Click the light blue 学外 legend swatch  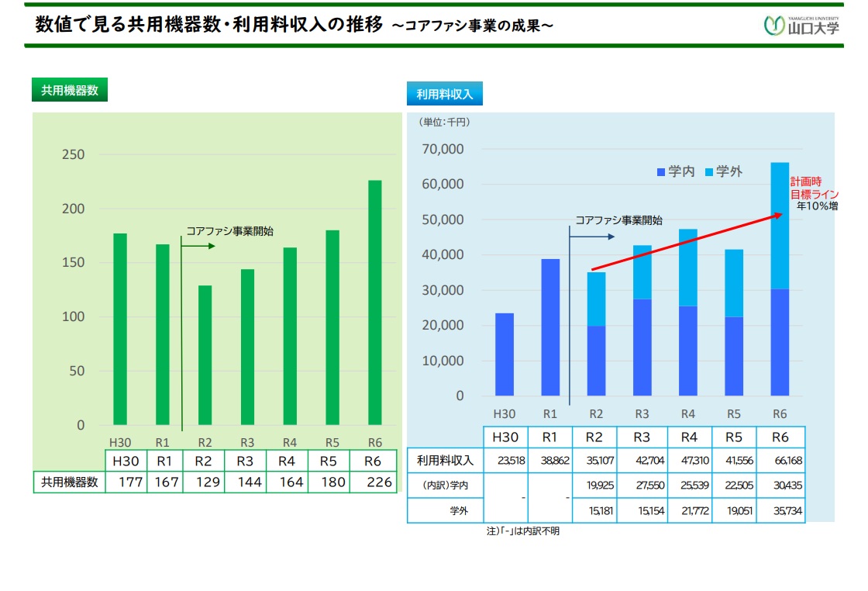pyautogui.click(x=708, y=171)
